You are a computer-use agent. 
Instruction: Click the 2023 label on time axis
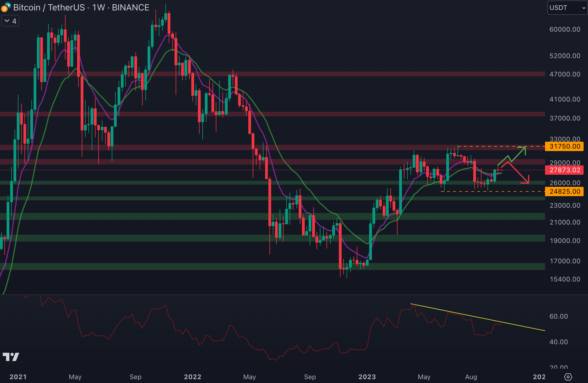click(367, 377)
